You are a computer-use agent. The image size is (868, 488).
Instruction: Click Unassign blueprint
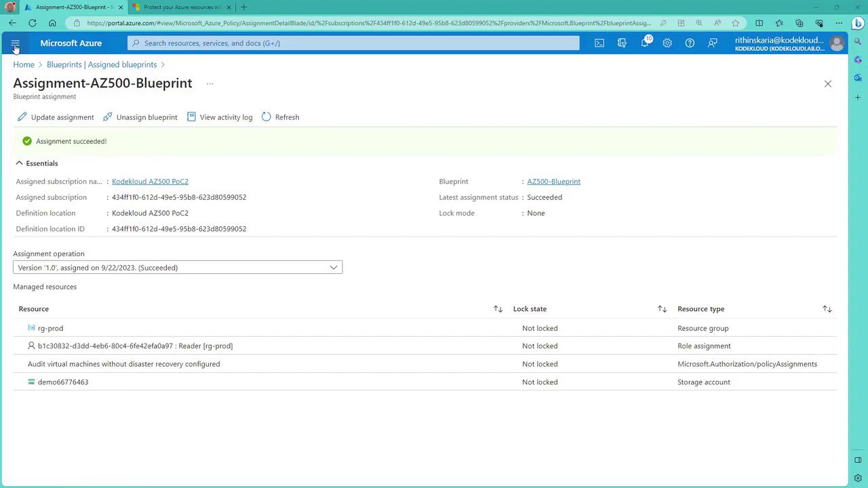point(140,117)
